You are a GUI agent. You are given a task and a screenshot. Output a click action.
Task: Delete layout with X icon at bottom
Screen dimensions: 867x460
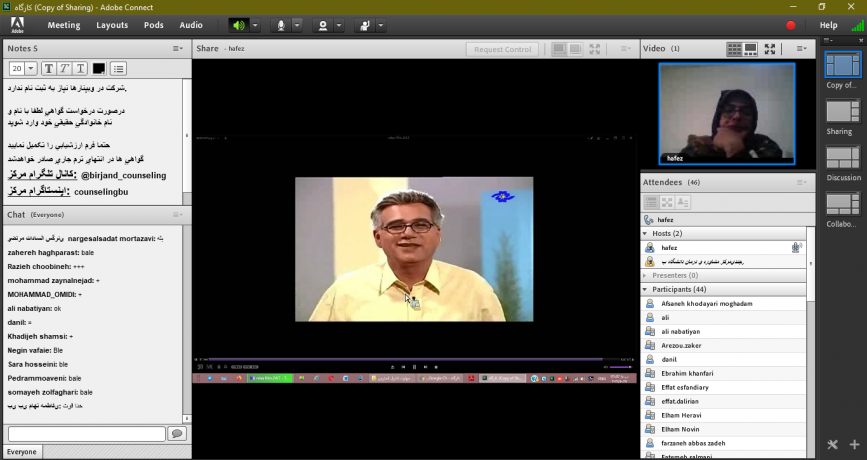(832, 445)
